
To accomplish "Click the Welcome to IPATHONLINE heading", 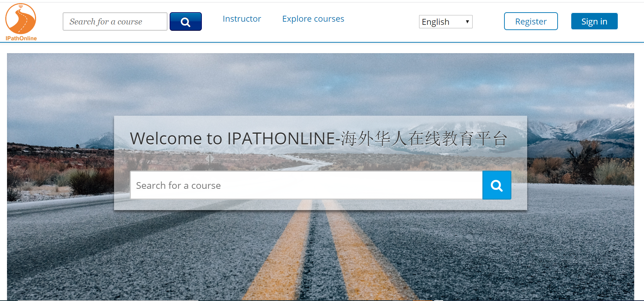I will (x=319, y=139).
